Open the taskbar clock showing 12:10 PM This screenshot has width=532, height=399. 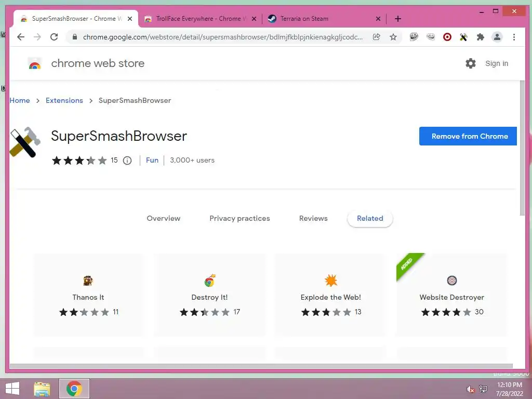click(509, 389)
